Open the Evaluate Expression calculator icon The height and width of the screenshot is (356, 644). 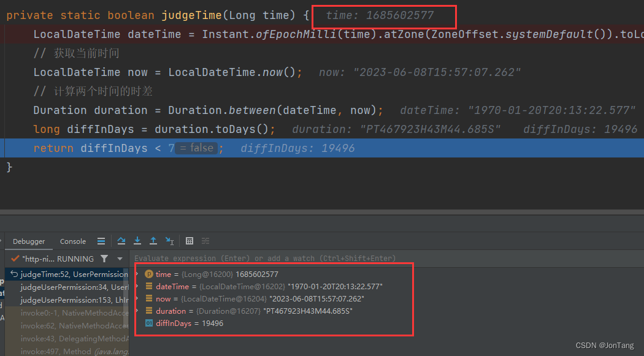coord(190,241)
